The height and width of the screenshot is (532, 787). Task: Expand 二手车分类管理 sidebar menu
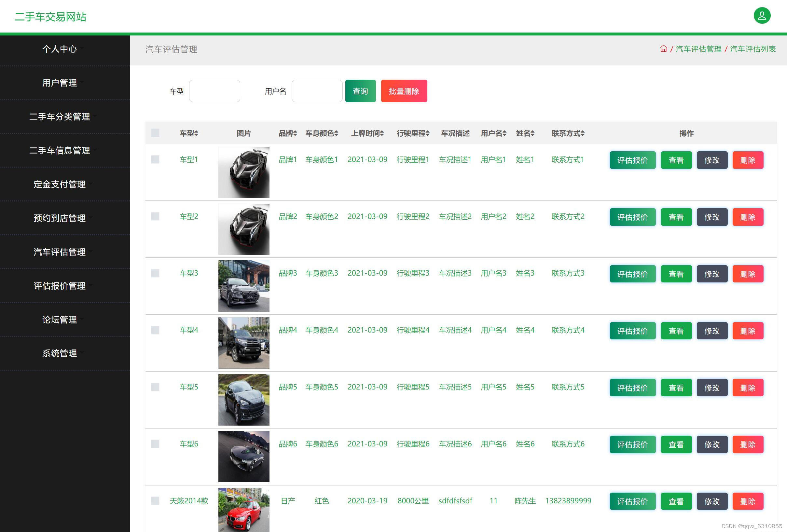[64, 117]
